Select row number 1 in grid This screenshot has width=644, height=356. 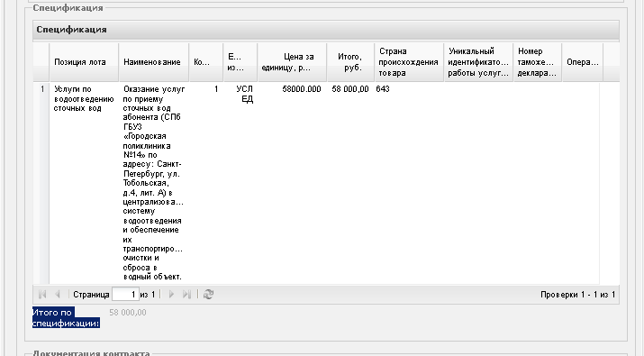[42, 89]
